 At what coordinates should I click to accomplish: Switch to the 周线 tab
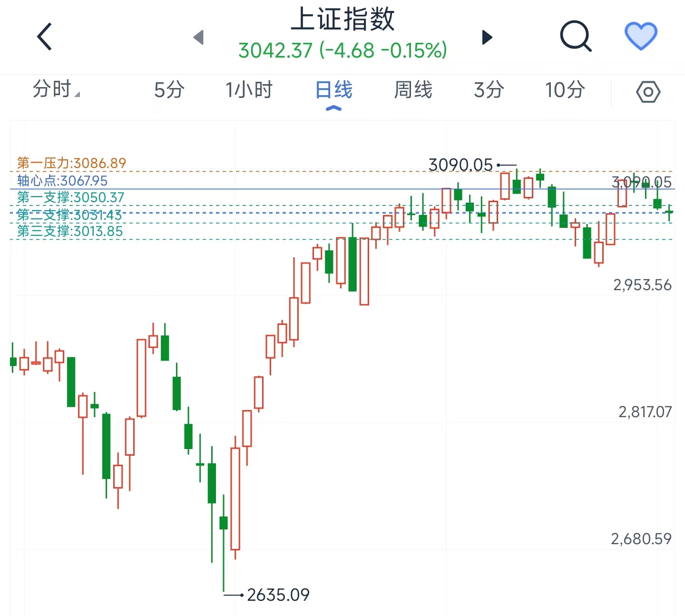coord(413,89)
